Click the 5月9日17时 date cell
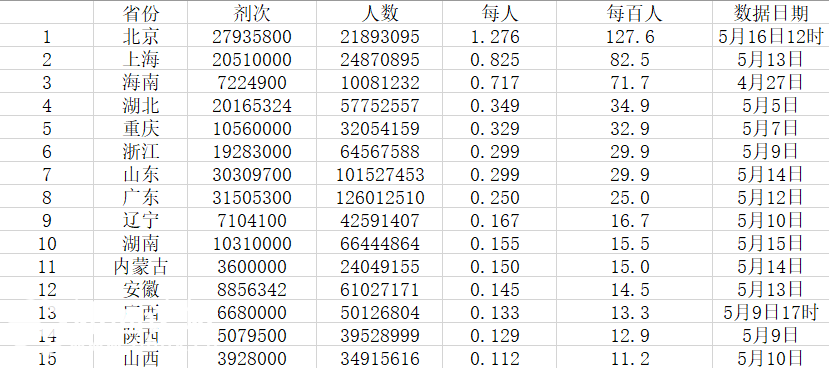Image resolution: width=829 pixels, height=368 pixels. (x=771, y=312)
